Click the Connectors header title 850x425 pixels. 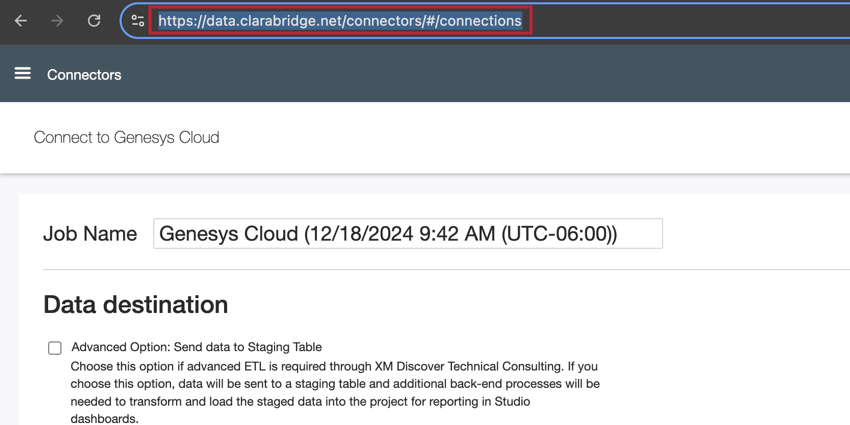[84, 75]
